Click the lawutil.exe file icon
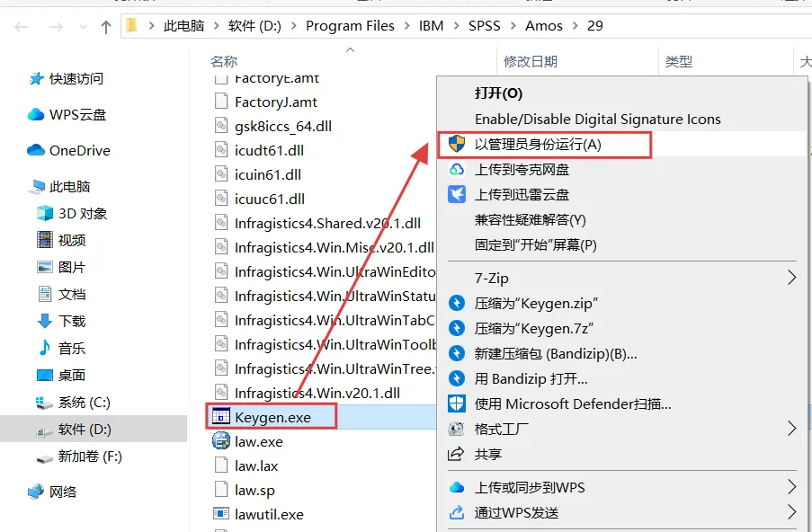 pos(221,514)
